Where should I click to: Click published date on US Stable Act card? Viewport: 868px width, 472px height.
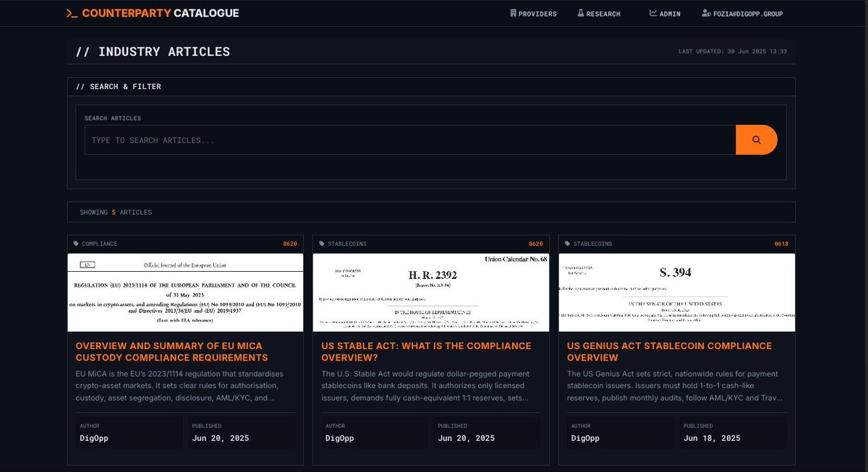coord(467,438)
